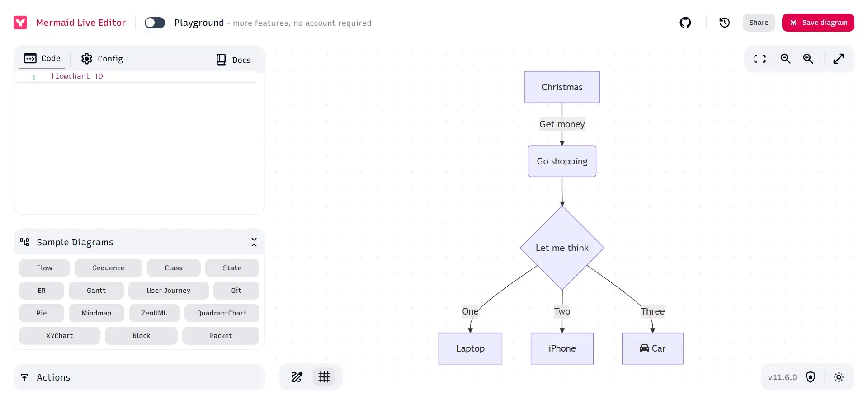Expand the Actions panel
The image size is (868, 404).
139,377
